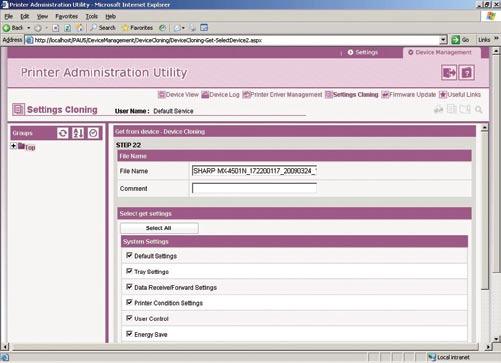Viewport: 501px width, 363px height.
Task: Click the help question mark icon in header
Action: tap(466, 72)
